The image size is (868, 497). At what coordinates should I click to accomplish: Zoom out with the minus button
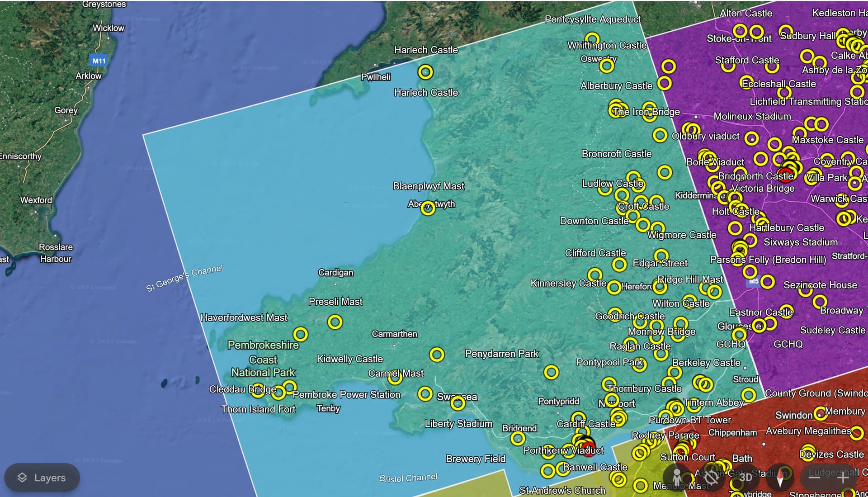(814, 478)
